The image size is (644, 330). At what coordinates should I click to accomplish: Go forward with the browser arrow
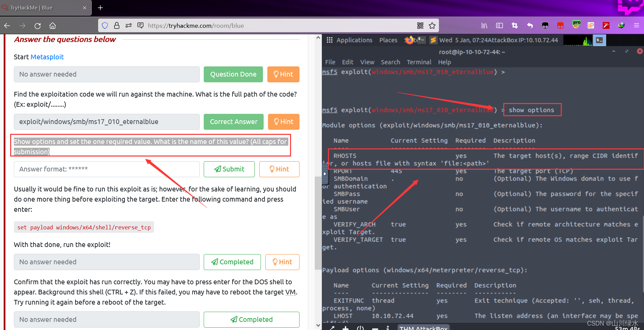pos(22,26)
